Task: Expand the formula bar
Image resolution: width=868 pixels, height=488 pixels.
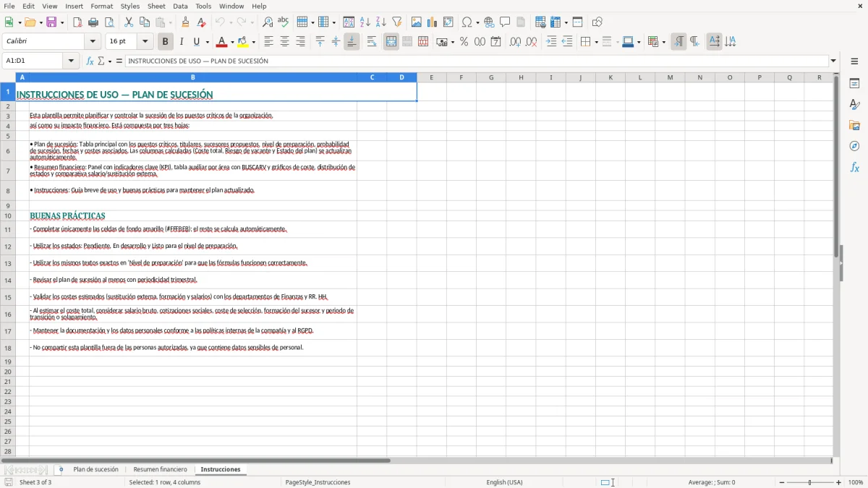Action: point(833,61)
